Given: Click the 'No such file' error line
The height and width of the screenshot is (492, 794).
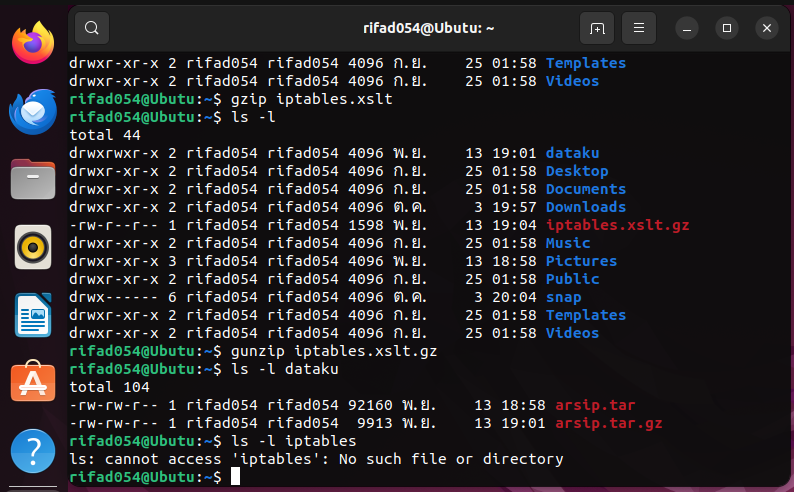Looking at the screenshot, I should tap(316, 459).
